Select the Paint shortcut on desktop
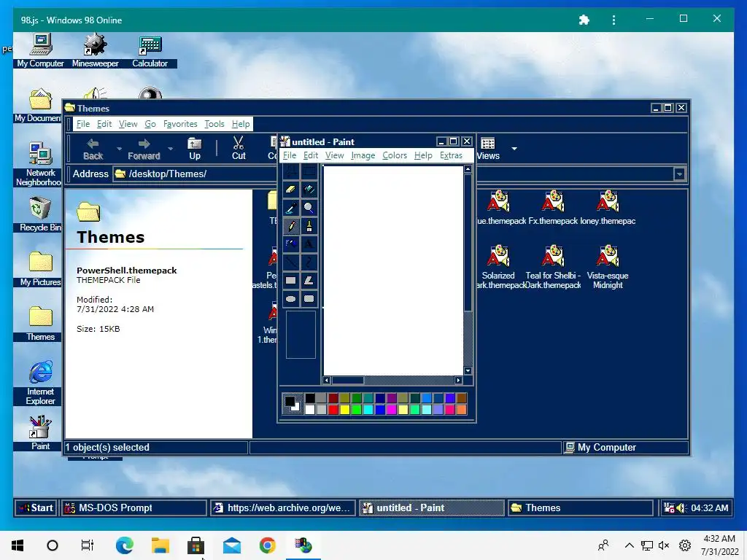 coord(41,433)
